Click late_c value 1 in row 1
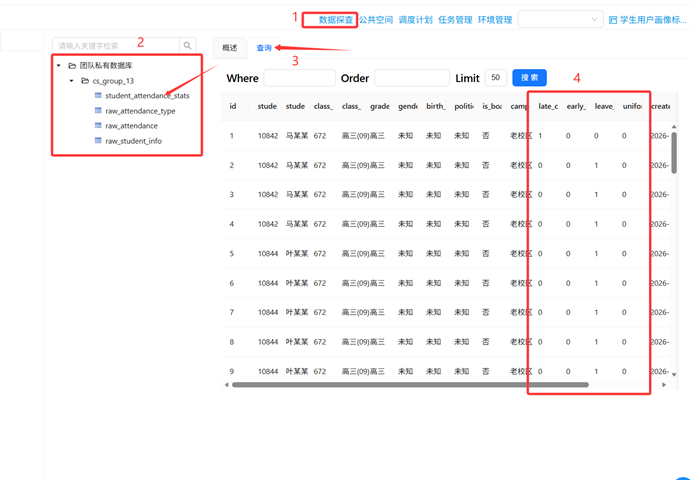The width and height of the screenshot is (692, 480). pyautogui.click(x=540, y=135)
